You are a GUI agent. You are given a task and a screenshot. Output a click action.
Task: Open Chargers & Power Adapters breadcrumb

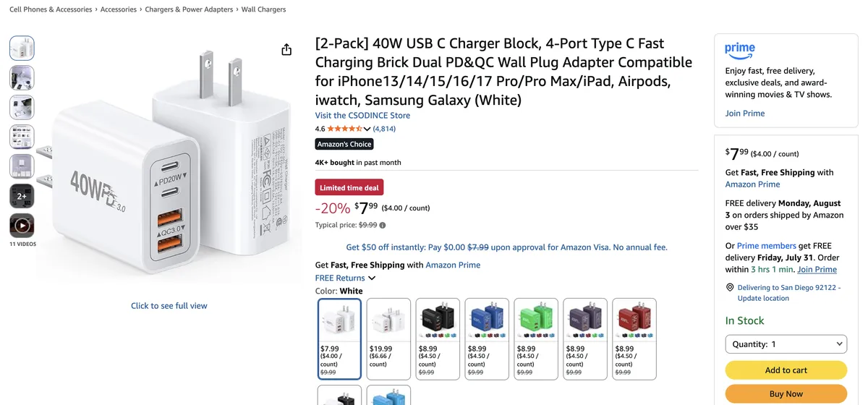[189, 9]
